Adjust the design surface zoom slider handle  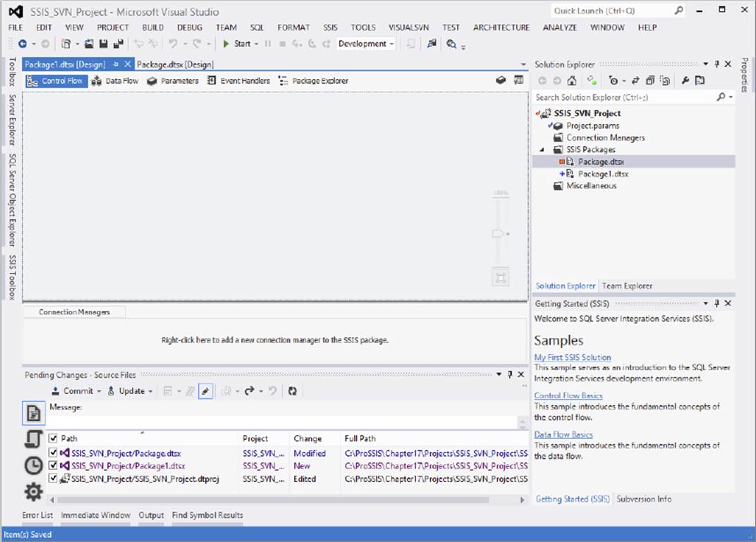499,234
